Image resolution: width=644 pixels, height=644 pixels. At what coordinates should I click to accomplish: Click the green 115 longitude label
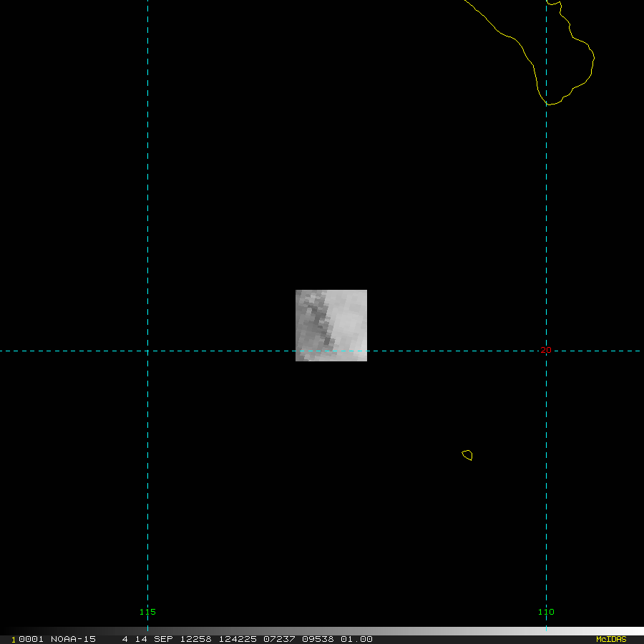147,612
